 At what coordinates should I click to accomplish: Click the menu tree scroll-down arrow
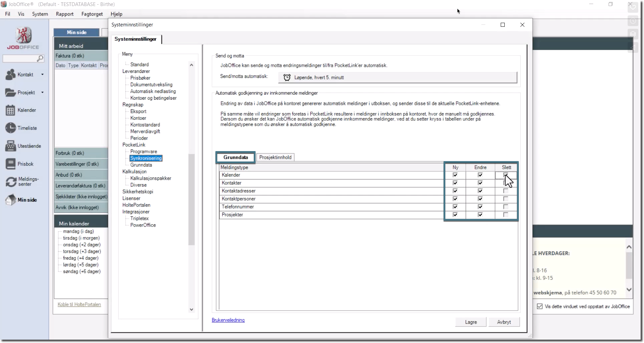tap(191, 310)
